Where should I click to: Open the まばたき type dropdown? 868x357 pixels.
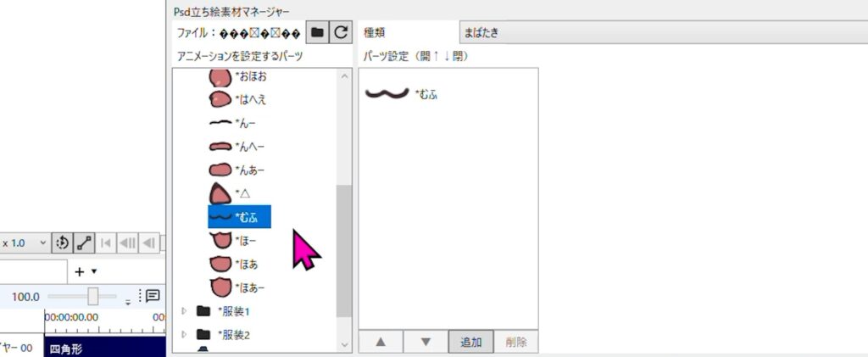661,33
